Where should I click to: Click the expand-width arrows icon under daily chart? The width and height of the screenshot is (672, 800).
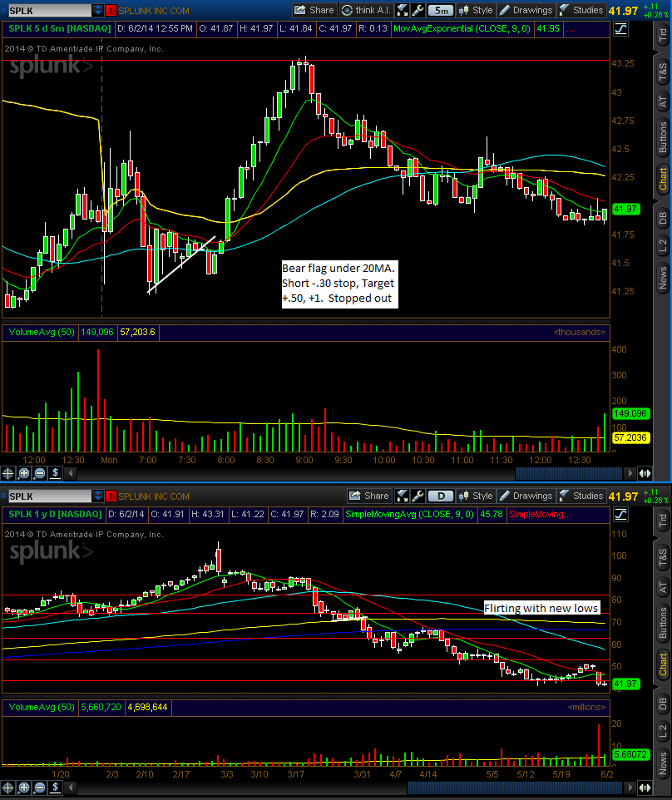pos(645,788)
